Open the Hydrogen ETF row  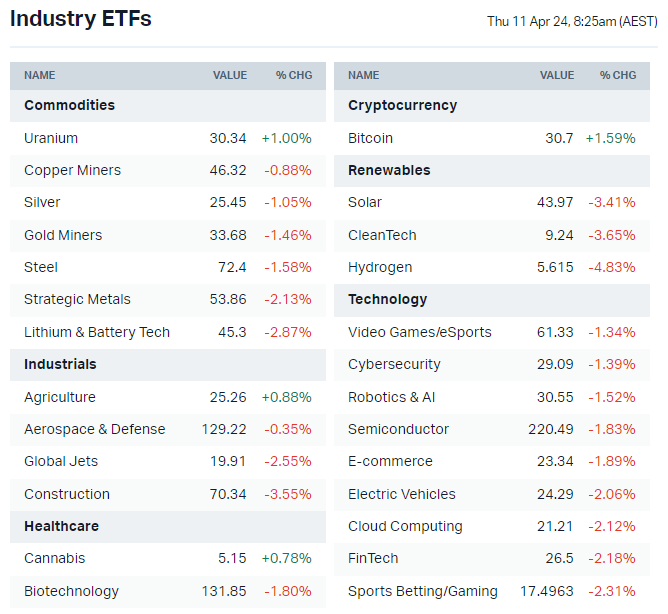pos(380,267)
